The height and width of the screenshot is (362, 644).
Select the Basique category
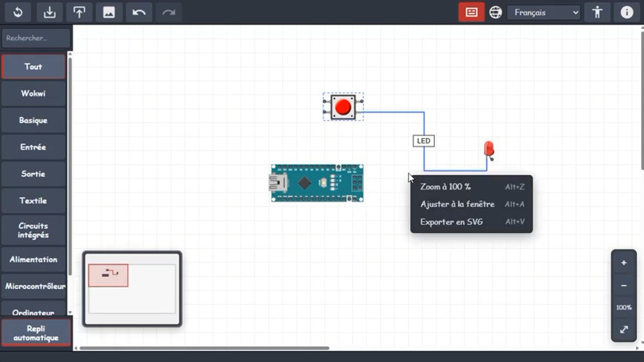click(33, 120)
